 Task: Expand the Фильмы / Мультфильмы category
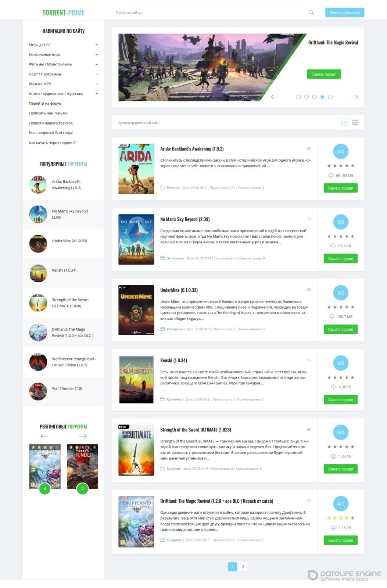pyautogui.click(x=97, y=64)
